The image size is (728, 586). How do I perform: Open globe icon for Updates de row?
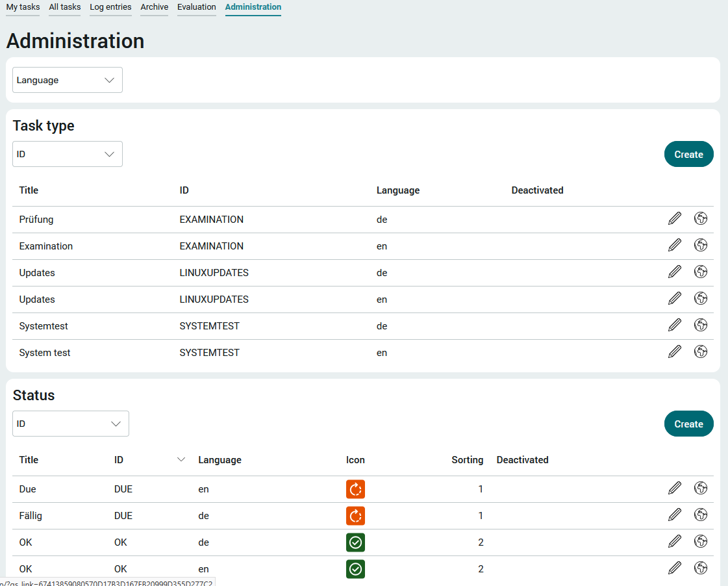pos(701,272)
